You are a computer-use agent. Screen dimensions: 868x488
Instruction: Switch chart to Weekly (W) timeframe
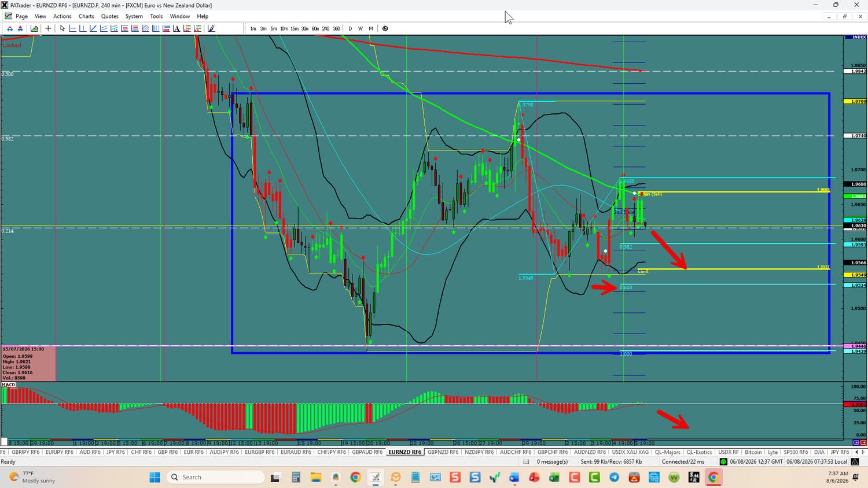[x=361, y=28]
